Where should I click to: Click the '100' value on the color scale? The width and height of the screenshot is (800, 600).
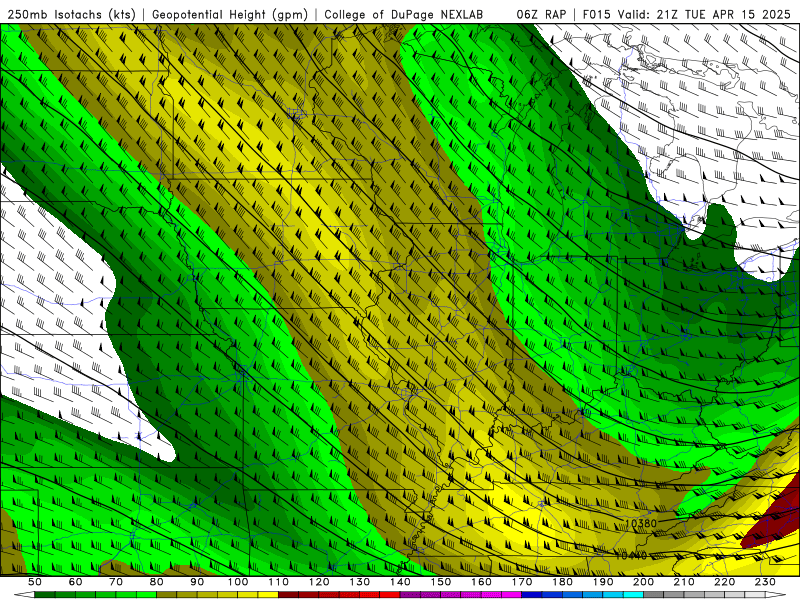[x=238, y=582]
